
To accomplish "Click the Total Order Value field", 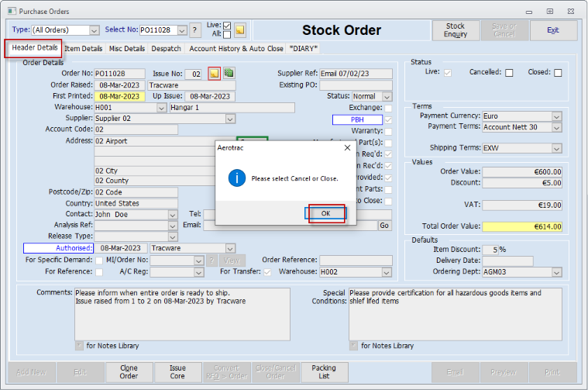I will tap(522, 226).
